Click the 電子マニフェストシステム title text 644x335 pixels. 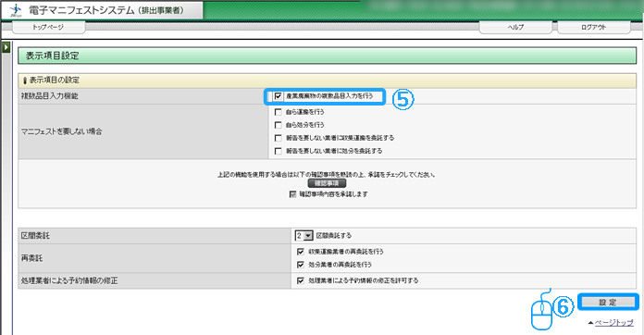click(81, 10)
